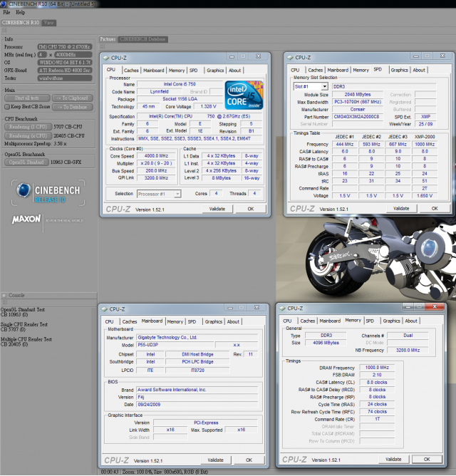Toggle the Console panel checkbox
This screenshot has height=476, width=456.
pos(4,296)
